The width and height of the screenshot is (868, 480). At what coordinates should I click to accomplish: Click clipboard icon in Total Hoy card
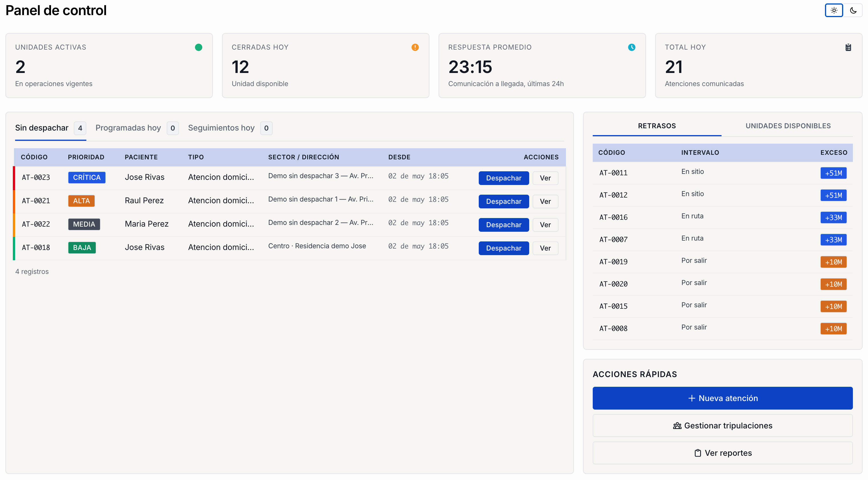point(848,47)
